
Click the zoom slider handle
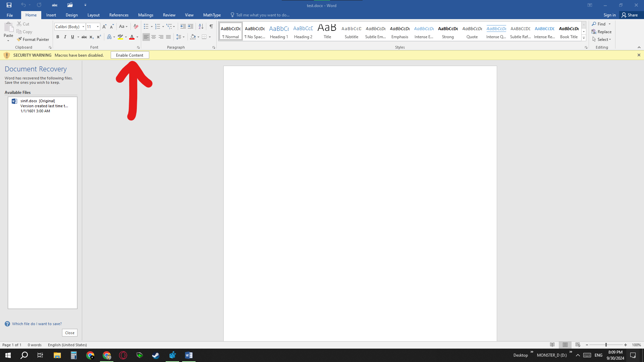coord(606,345)
